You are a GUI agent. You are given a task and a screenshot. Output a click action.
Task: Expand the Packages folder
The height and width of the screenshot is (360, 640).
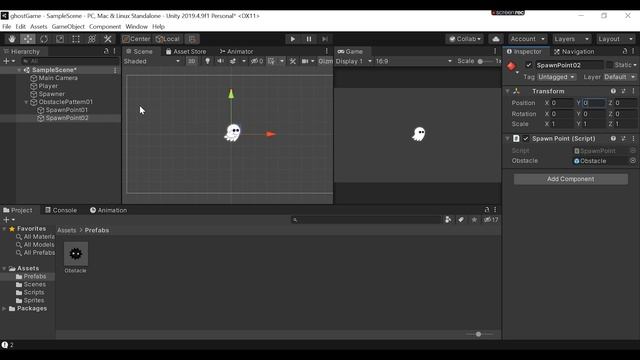pos(4,309)
